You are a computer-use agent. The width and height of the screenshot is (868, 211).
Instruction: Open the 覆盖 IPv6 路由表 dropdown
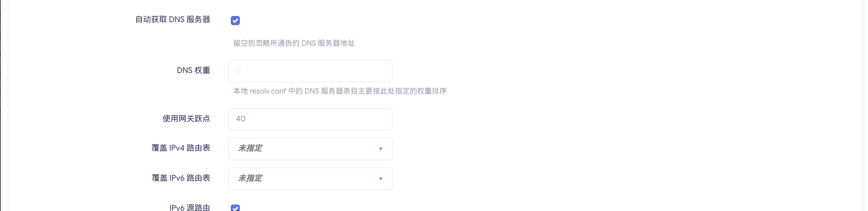click(310, 179)
